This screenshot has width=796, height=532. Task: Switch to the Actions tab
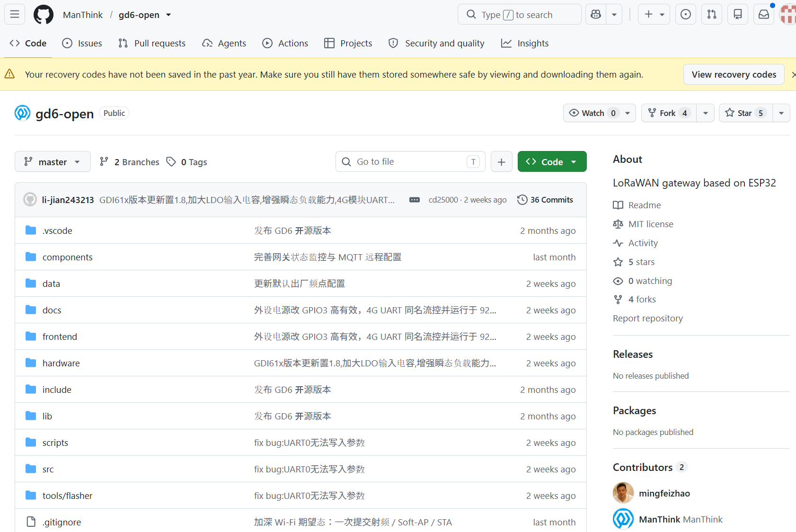click(x=285, y=43)
